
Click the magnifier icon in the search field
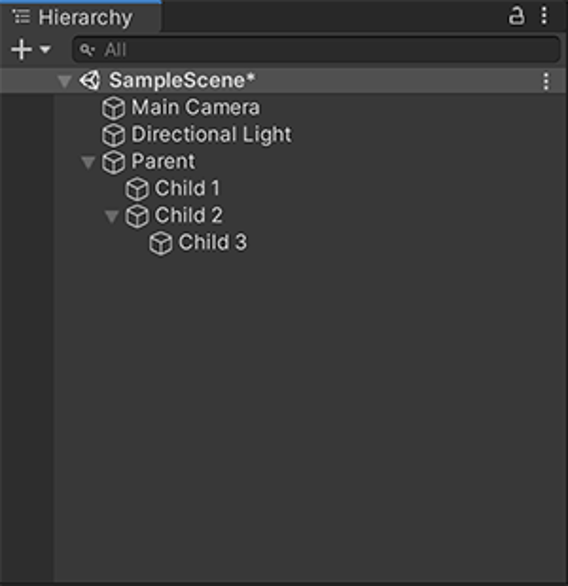pos(87,50)
